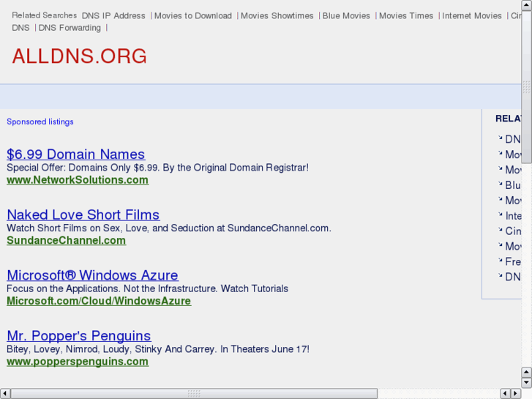Open sidebar 'Blu' related link
This screenshot has height=399, width=532.
click(513, 185)
